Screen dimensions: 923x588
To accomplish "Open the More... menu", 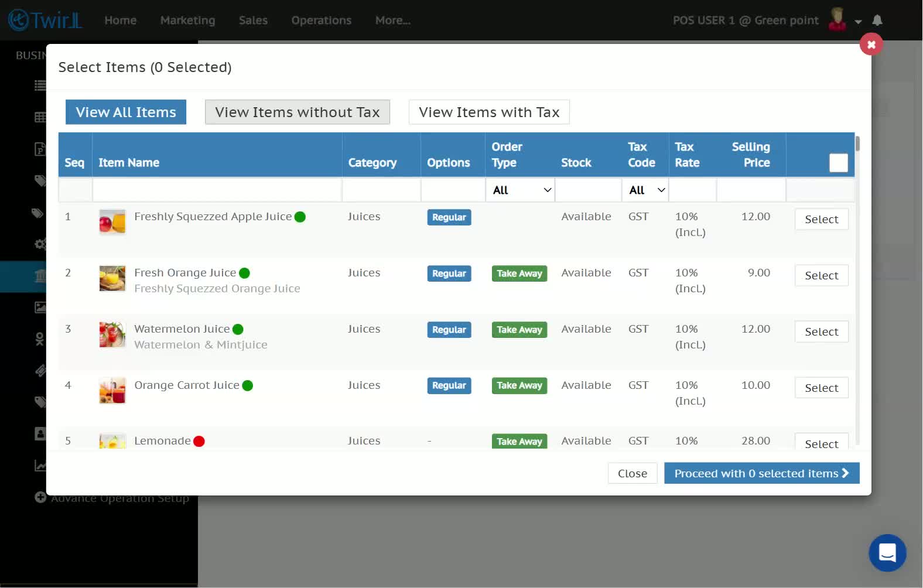I will (392, 20).
